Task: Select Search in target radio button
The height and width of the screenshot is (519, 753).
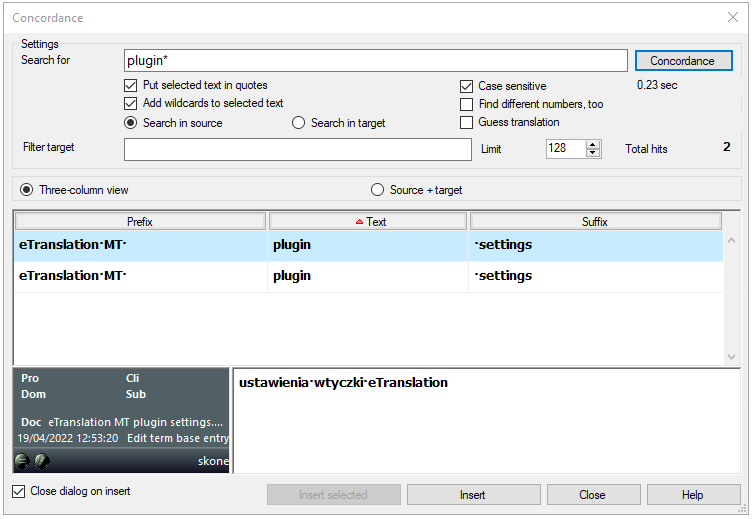Action: point(298,123)
